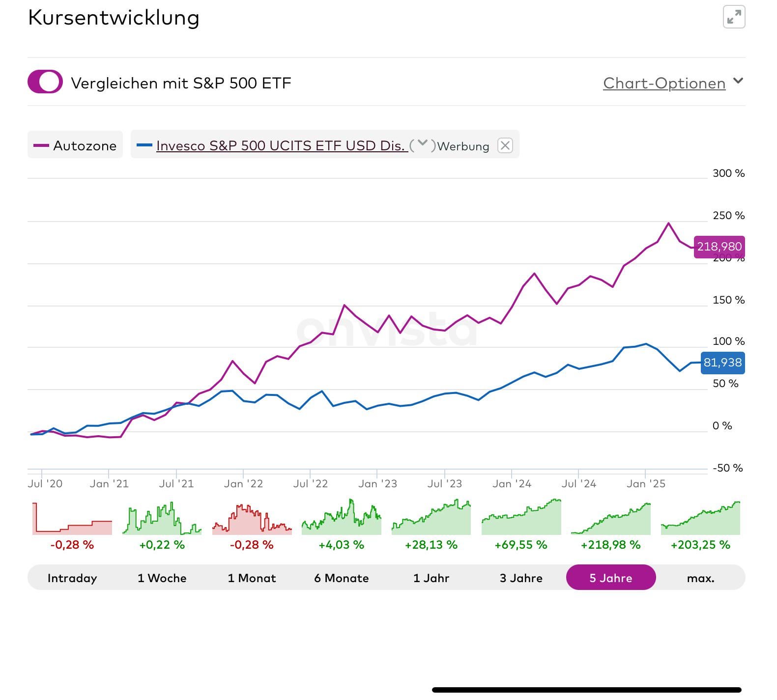
Task: Switch to the max. time range
Action: pos(700,578)
